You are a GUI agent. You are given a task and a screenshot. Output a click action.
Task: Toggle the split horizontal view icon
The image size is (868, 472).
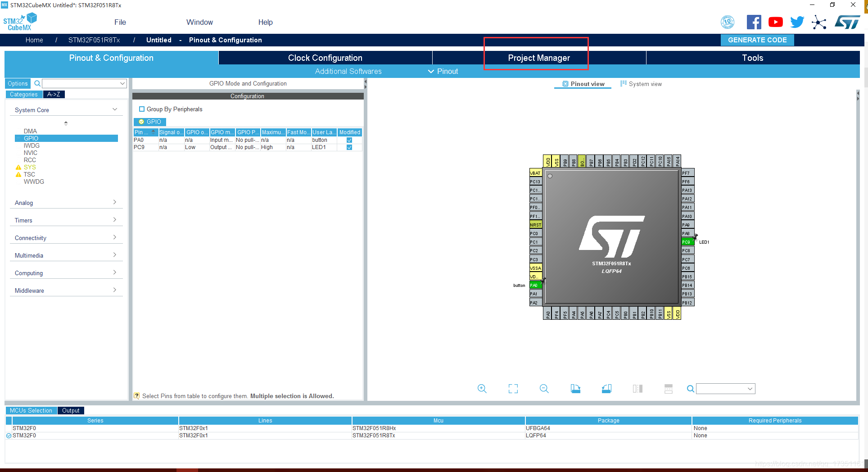coord(669,389)
